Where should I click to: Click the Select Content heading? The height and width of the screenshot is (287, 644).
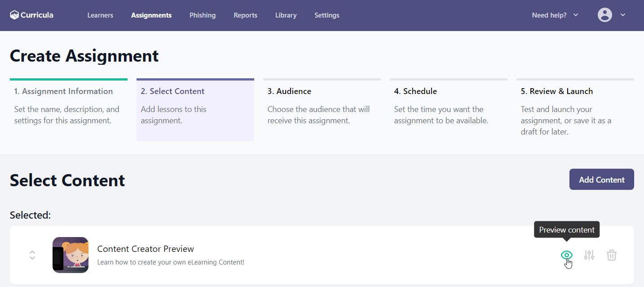[x=67, y=180]
